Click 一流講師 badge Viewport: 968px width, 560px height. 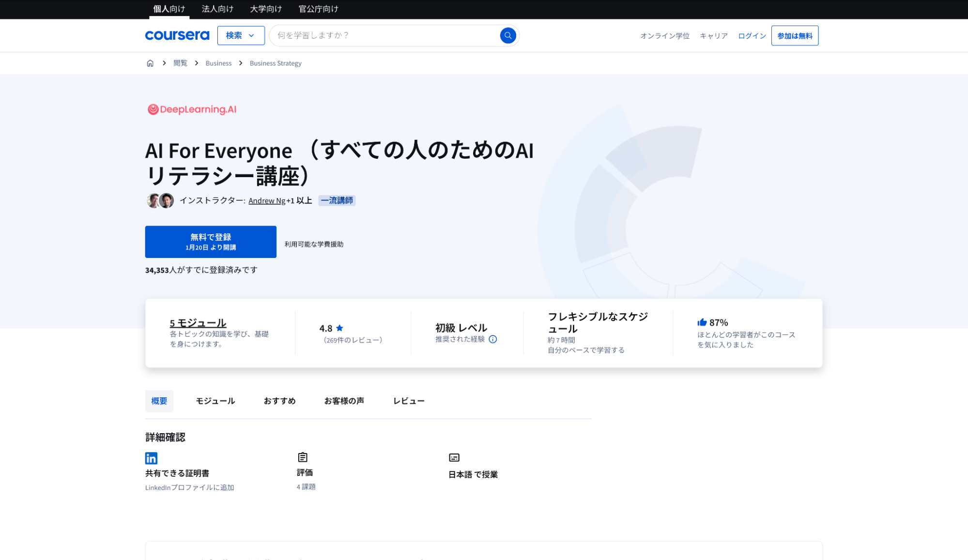[337, 200]
